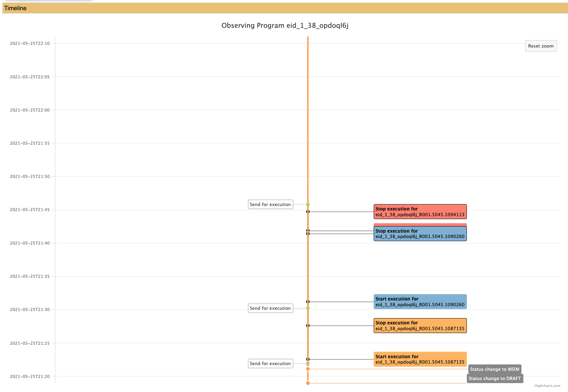Click Stop execution label for R001.5045.1094113

pos(420,212)
